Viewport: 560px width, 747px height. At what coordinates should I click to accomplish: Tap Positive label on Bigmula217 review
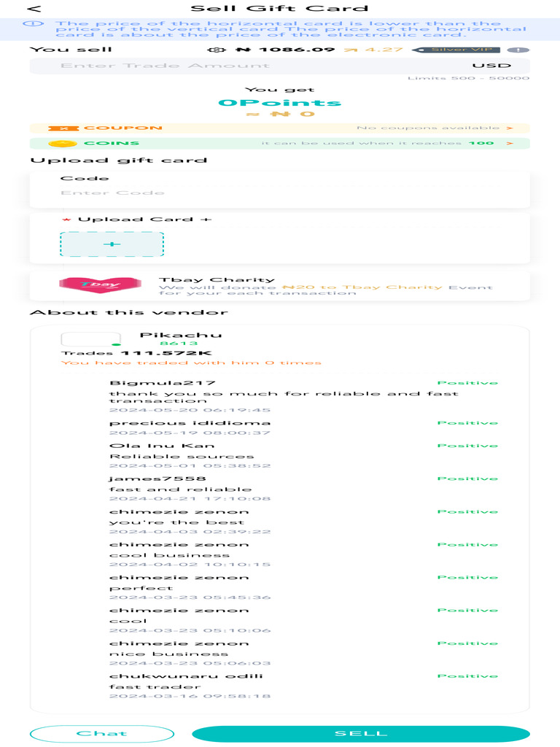click(x=467, y=383)
